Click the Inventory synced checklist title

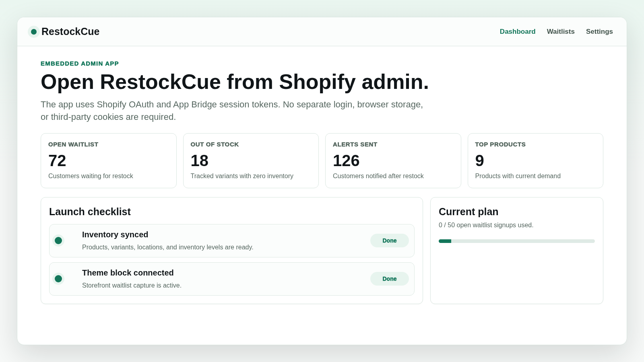pyautogui.click(x=115, y=234)
